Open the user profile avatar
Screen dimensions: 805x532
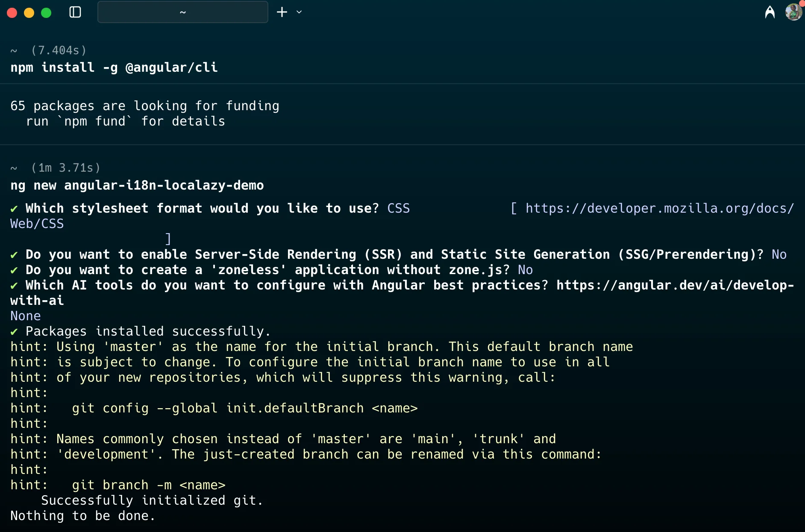coord(793,12)
